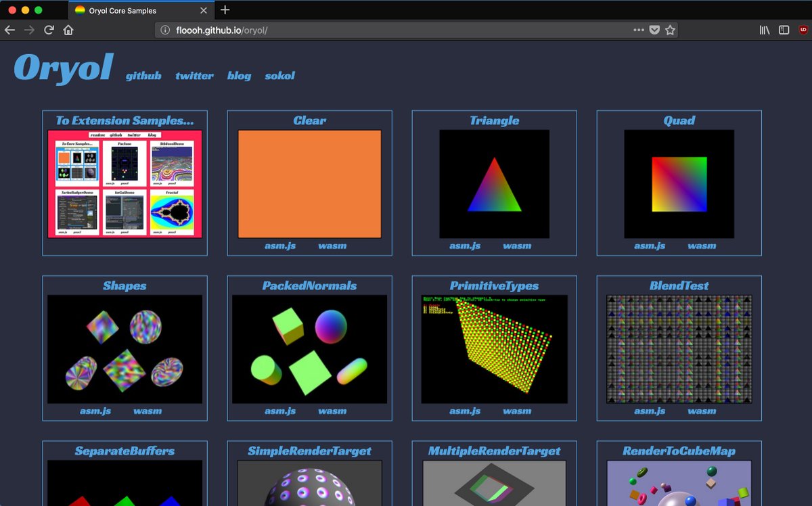Launch Triangle sample asm.js version
Viewport: 812px width, 506px height.
(x=465, y=246)
